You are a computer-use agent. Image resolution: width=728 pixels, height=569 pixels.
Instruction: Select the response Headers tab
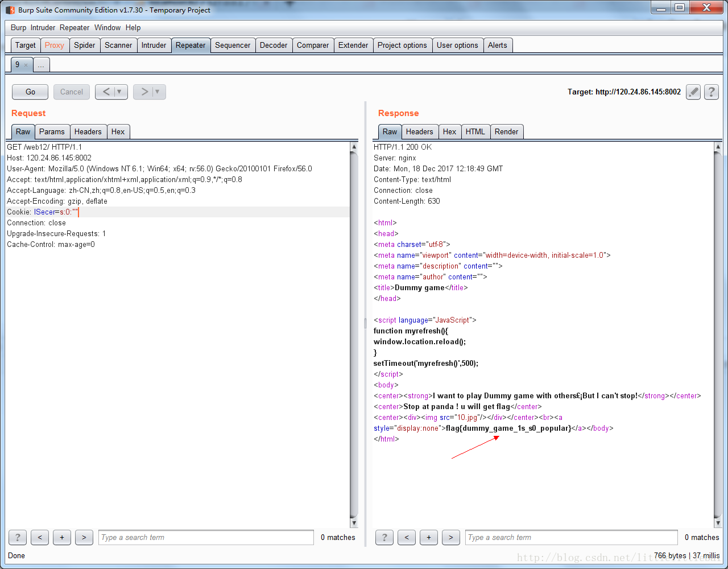point(420,131)
